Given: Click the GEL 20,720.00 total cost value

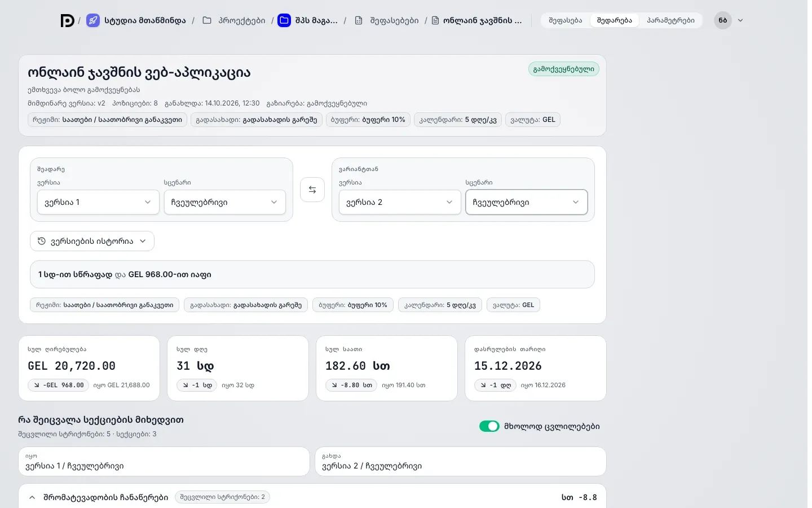Looking at the screenshot, I should [x=72, y=366].
